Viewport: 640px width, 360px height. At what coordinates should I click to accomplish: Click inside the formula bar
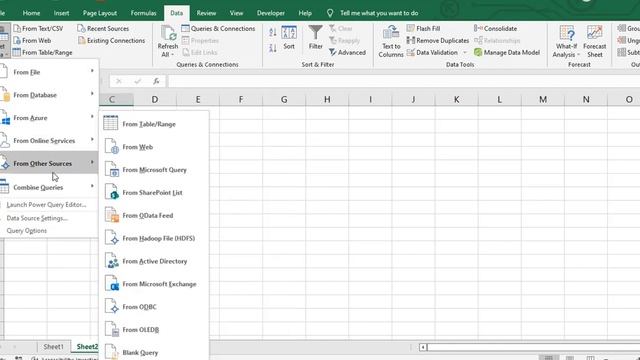tap(403, 81)
